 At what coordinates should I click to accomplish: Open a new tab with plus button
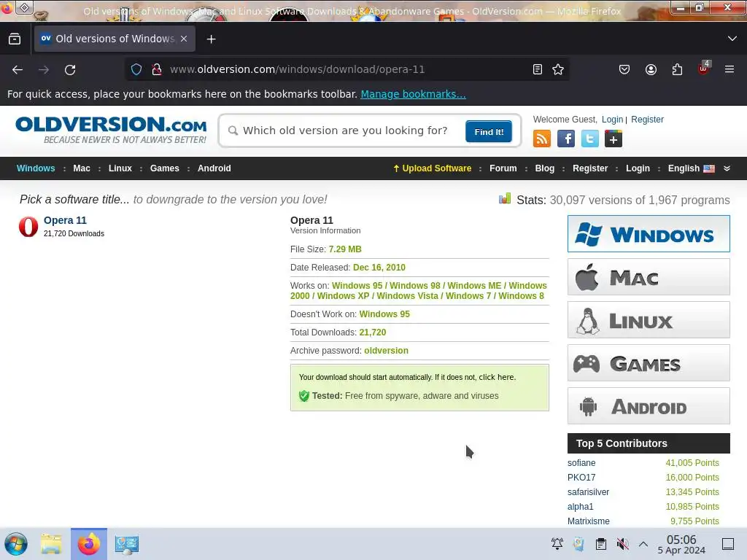point(211,39)
